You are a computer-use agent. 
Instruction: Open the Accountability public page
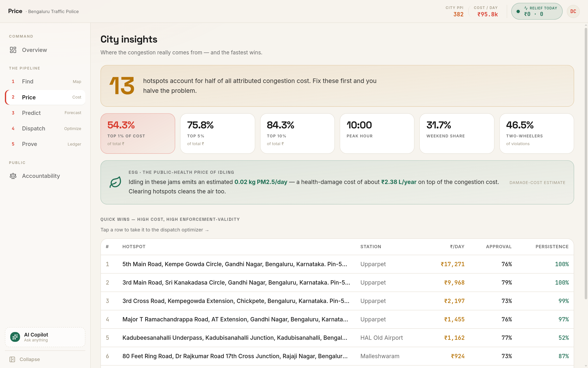click(45, 176)
